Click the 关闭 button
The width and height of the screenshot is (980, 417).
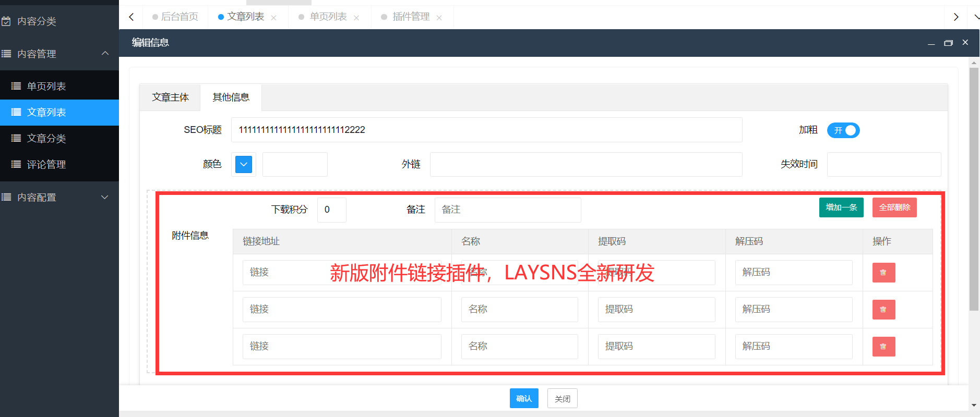(563, 399)
